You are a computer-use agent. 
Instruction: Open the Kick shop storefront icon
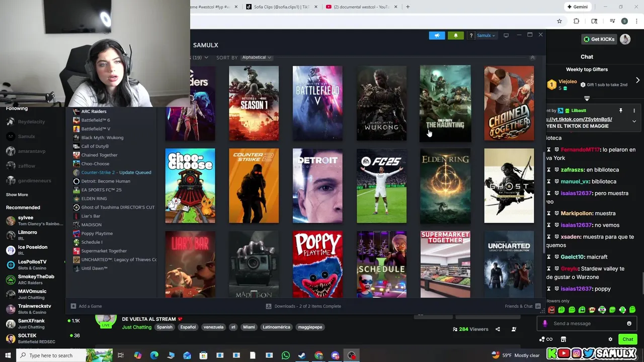563,339
